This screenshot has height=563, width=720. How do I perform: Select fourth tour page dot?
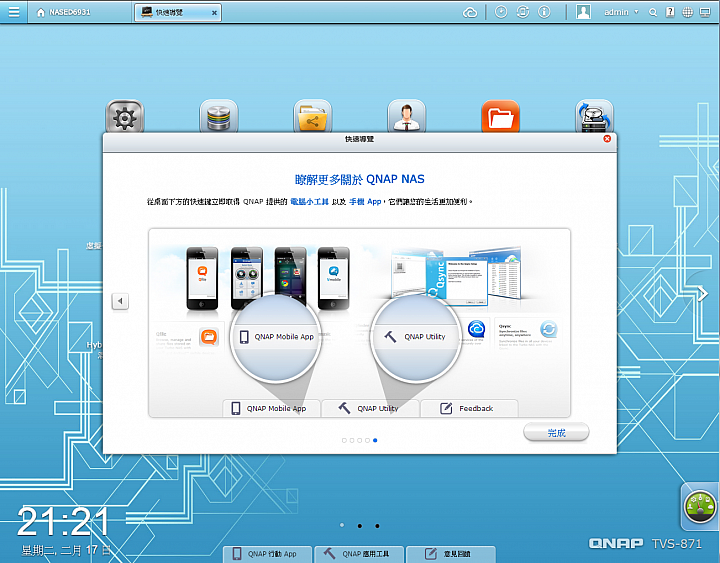[367, 440]
